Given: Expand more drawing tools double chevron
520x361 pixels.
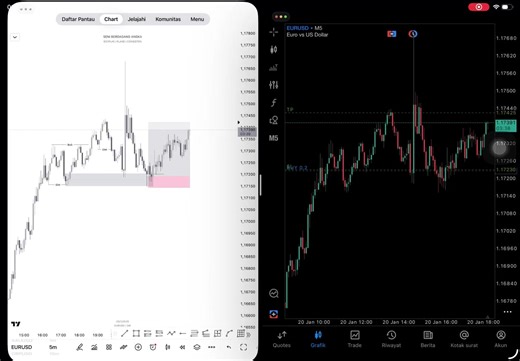Looking at the screenshot, I should pyautogui.click(x=249, y=334).
